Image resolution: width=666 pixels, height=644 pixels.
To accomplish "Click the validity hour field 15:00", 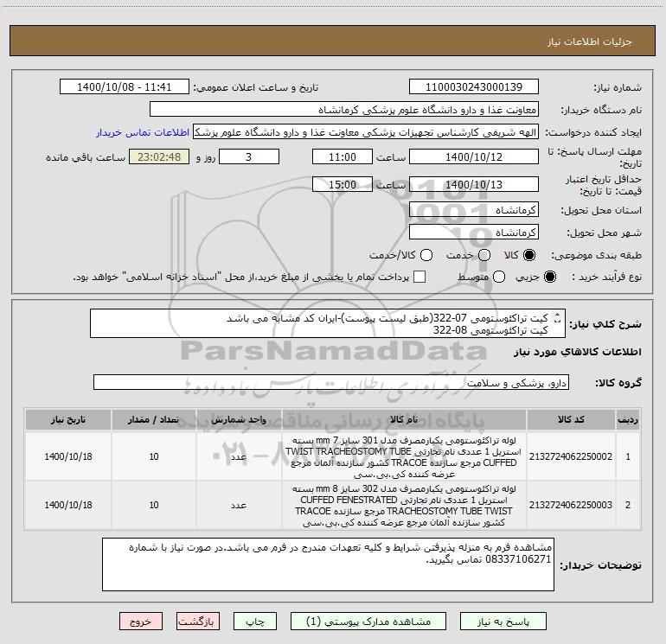I will [343, 185].
